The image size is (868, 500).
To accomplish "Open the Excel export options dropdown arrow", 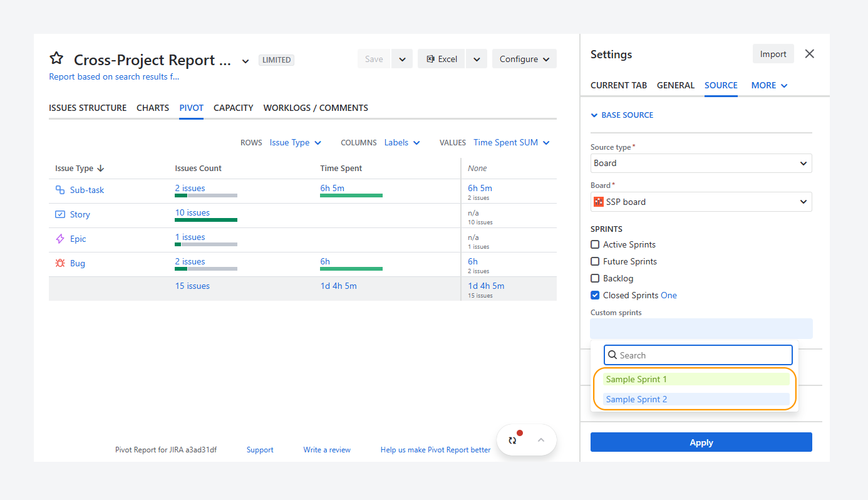I will coord(477,59).
